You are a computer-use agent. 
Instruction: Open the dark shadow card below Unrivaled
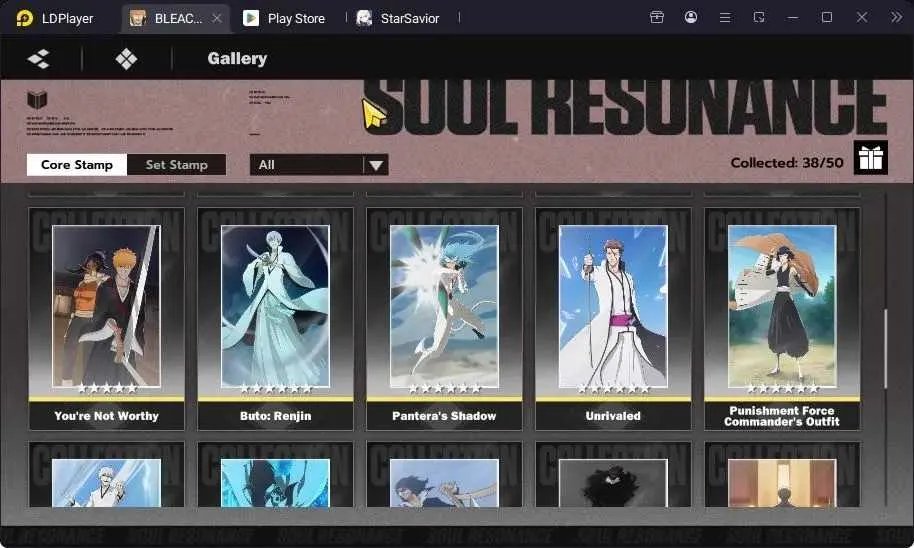613,475
